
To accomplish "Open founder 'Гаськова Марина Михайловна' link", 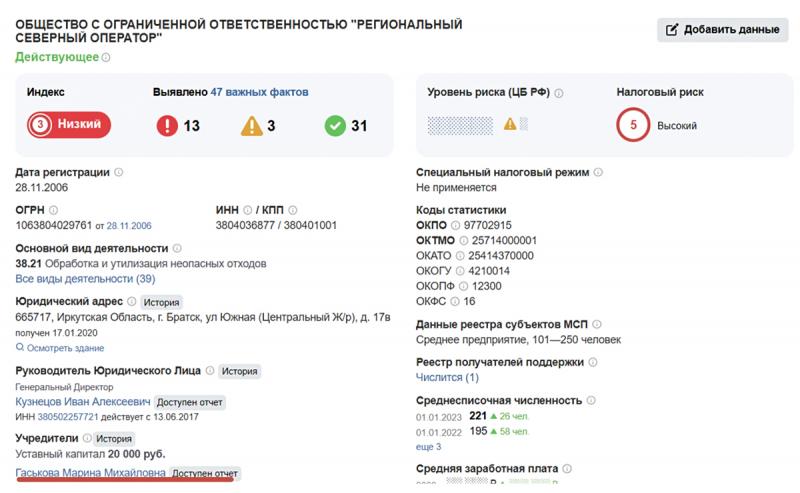I will tap(91, 473).
